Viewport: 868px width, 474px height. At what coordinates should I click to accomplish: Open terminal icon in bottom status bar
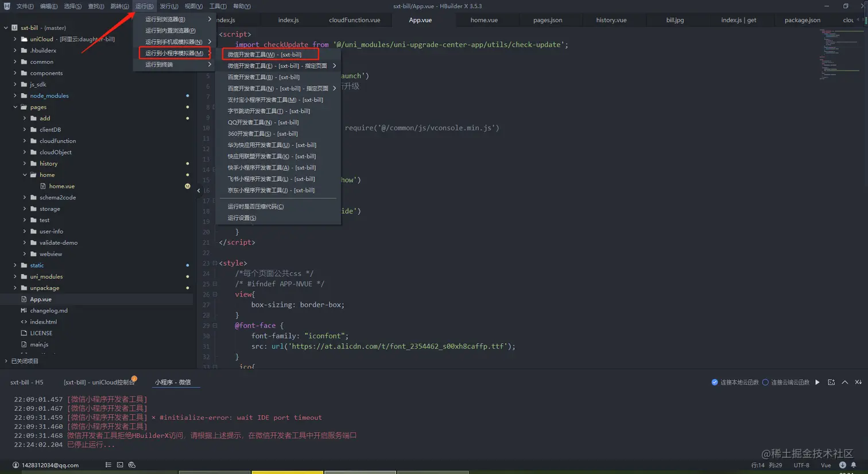tap(120, 465)
